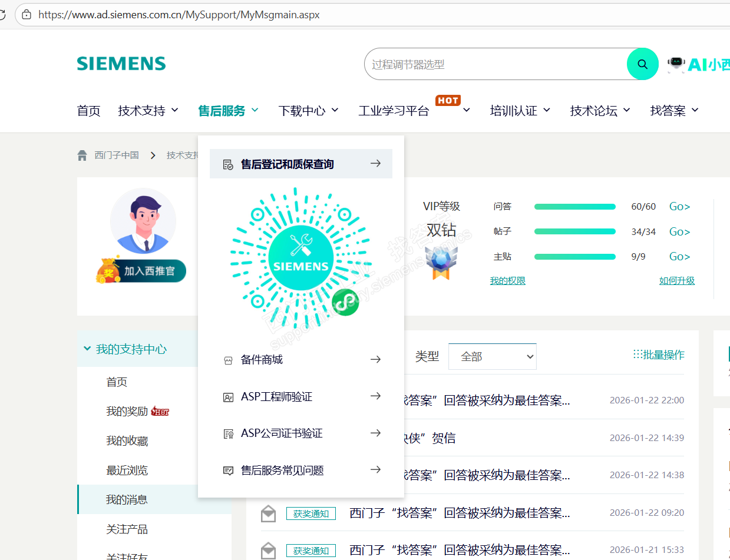The height and width of the screenshot is (560, 730).
Task: Click arrow beside ASP公司证书验证
Action: pos(375,433)
